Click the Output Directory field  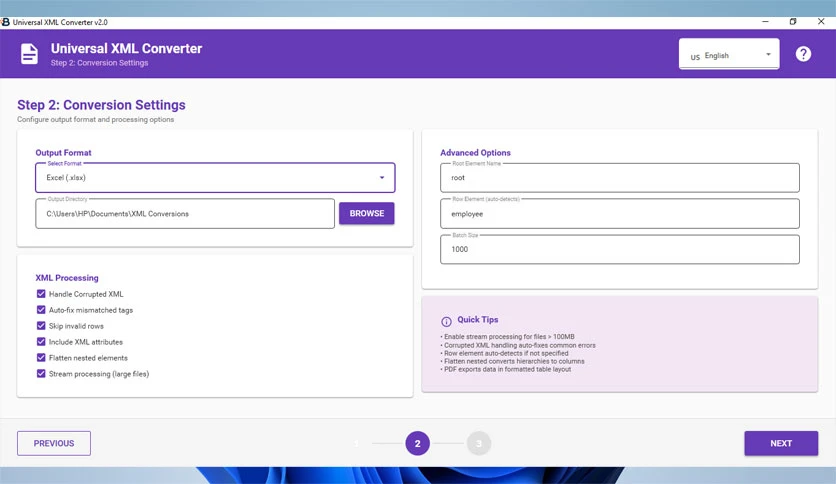[x=185, y=214]
